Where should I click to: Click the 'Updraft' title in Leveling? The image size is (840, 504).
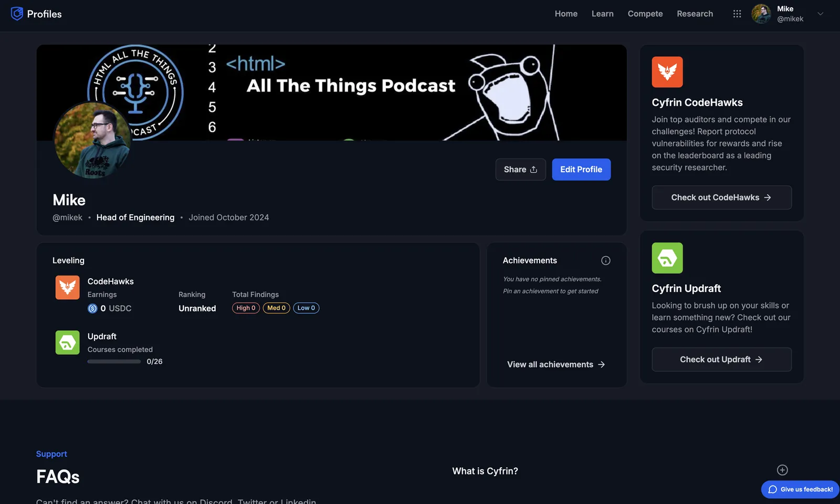(x=102, y=337)
